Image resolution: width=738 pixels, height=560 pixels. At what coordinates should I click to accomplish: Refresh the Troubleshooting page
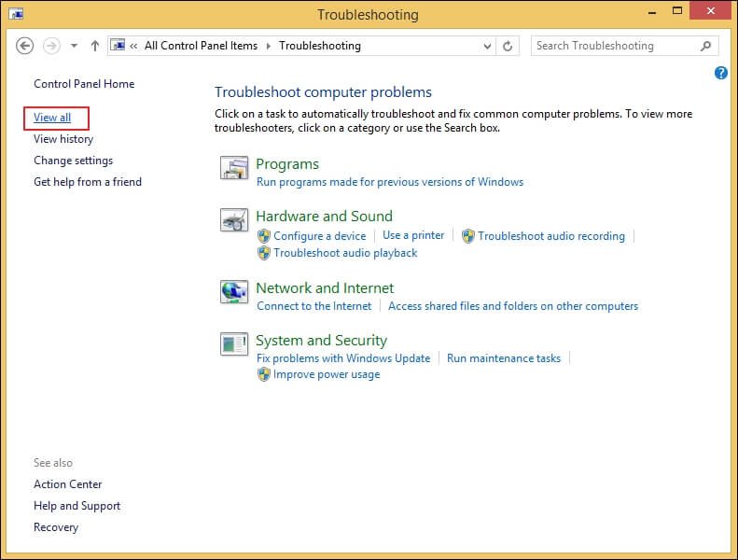point(508,46)
